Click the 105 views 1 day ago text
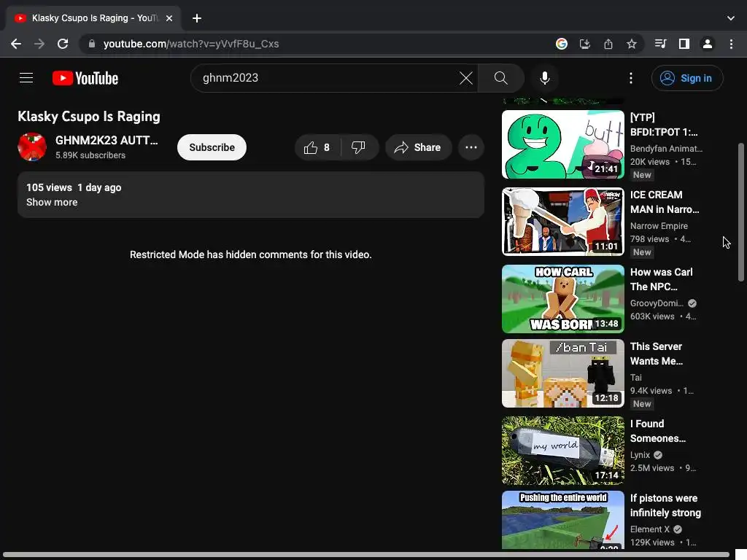This screenshot has height=560, width=747. [74, 187]
